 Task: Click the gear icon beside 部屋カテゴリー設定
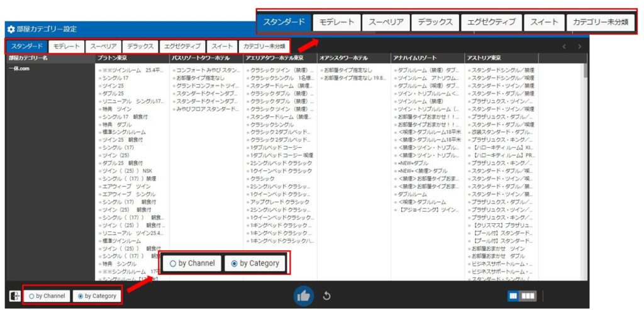tap(11, 29)
